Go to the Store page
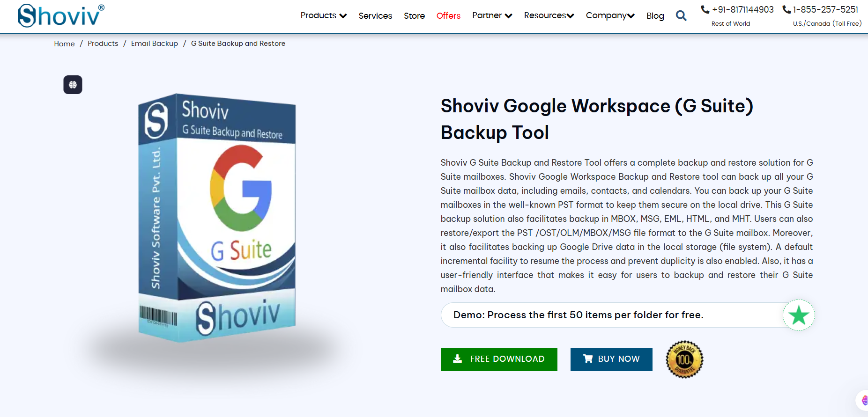The width and height of the screenshot is (868, 417). (x=414, y=16)
